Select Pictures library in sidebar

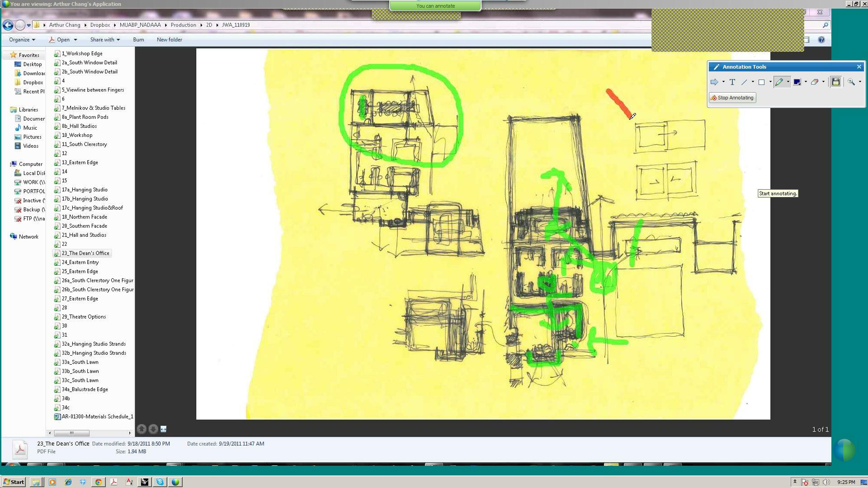click(28, 137)
